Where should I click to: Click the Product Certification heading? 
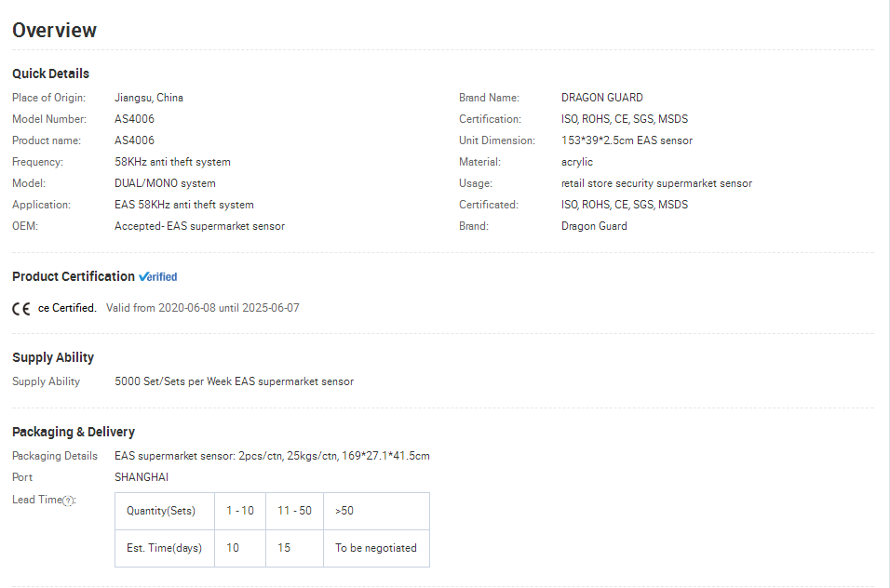pyautogui.click(x=74, y=276)
